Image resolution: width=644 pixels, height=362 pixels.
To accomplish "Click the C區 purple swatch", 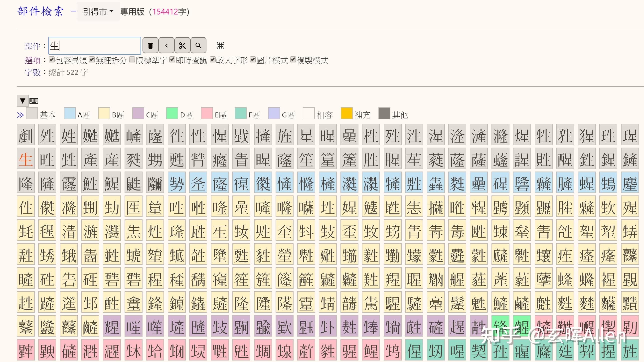I will [138, 113].
